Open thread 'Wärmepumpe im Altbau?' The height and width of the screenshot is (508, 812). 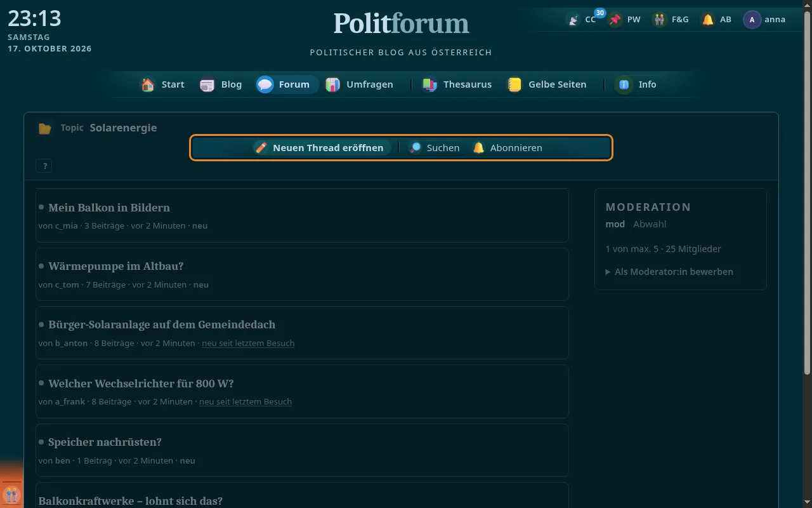(116, 266)
